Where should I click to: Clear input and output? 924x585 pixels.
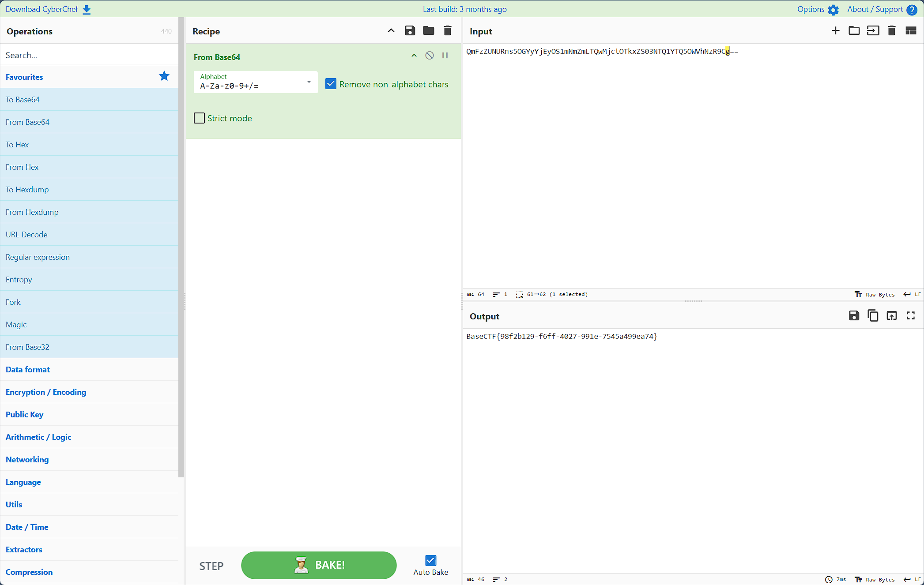pyautogui.click(x=892, y=30)
